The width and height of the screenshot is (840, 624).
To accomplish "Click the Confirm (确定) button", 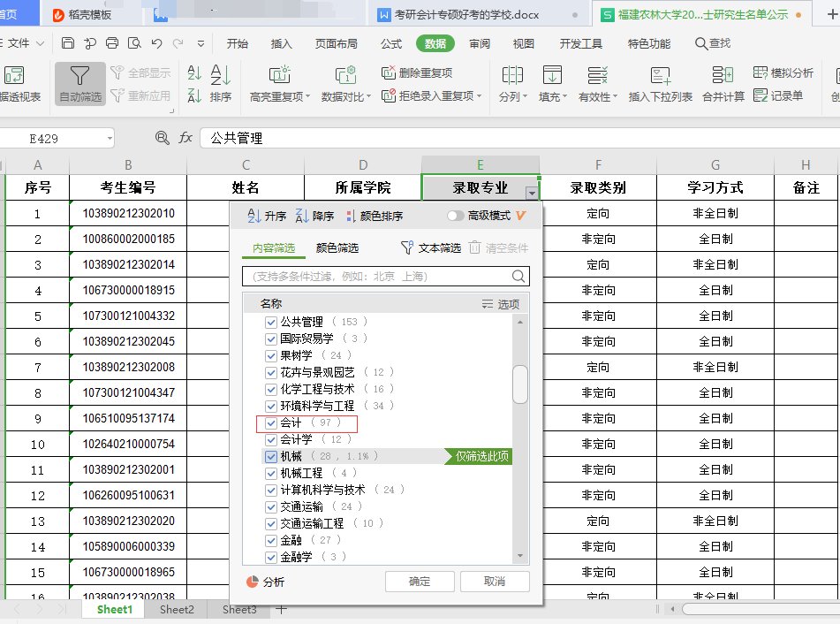I will pyautogui.click(x=420, y=581).
